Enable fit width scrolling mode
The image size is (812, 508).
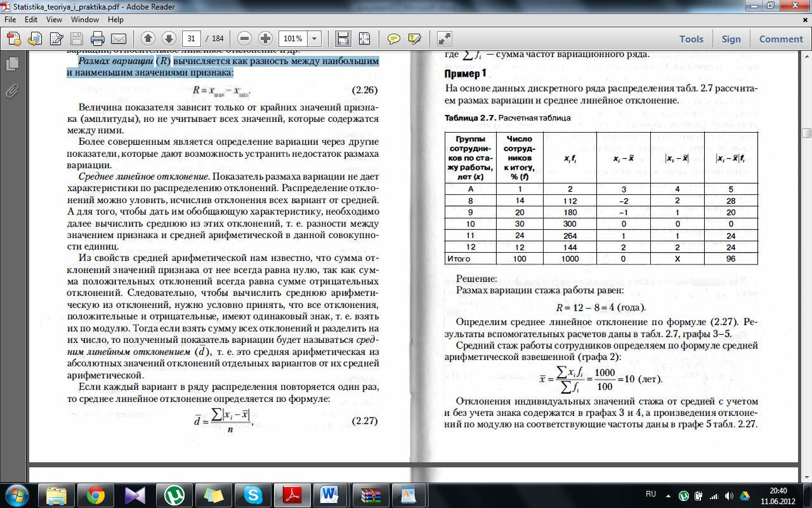pyautogui.click(x=343, y=39)
